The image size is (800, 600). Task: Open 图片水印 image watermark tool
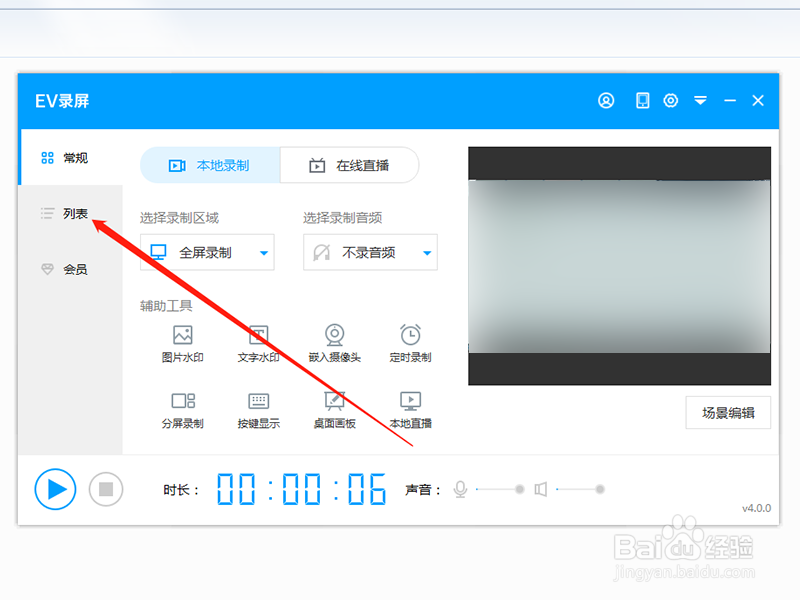tap(183, 344)
